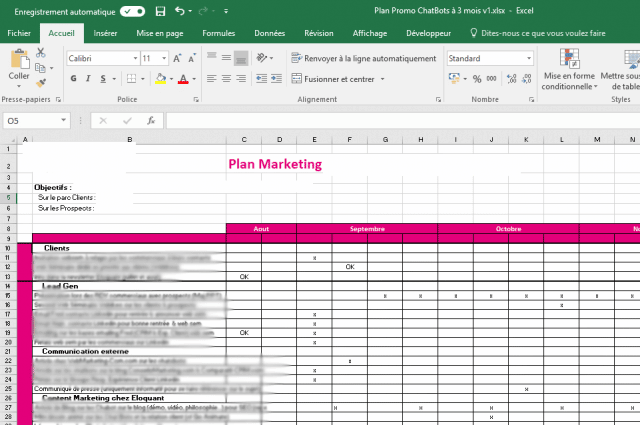Toggle Renvoyer à la ligne automatiquement
The height and width of the screenshot is (425, 640).
(362, 59)
